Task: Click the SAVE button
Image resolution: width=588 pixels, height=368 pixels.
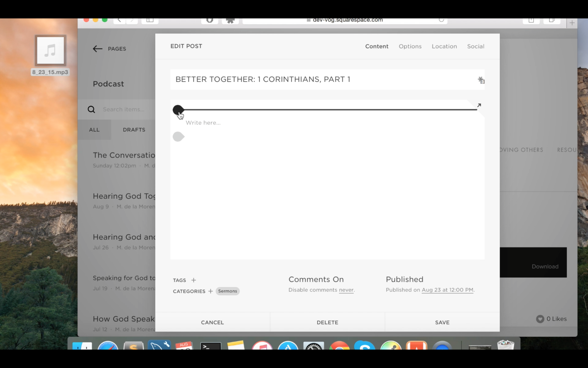Action: [x=442, y=322]
